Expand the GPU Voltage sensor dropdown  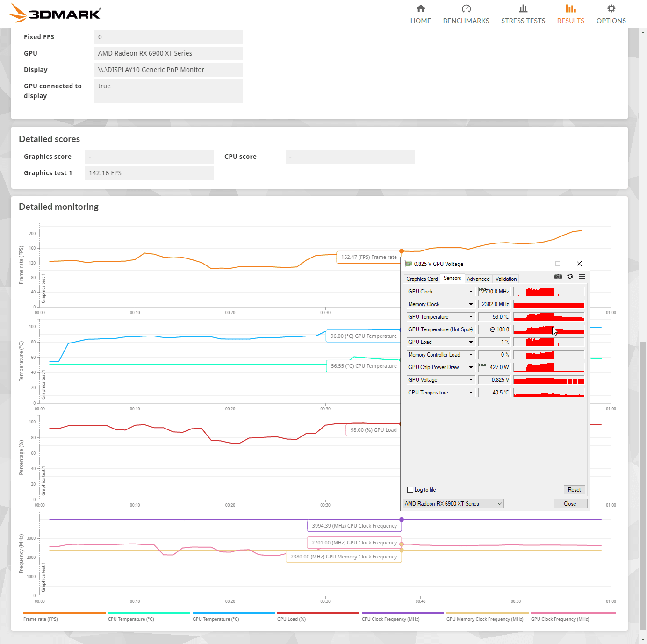(471, 380)
